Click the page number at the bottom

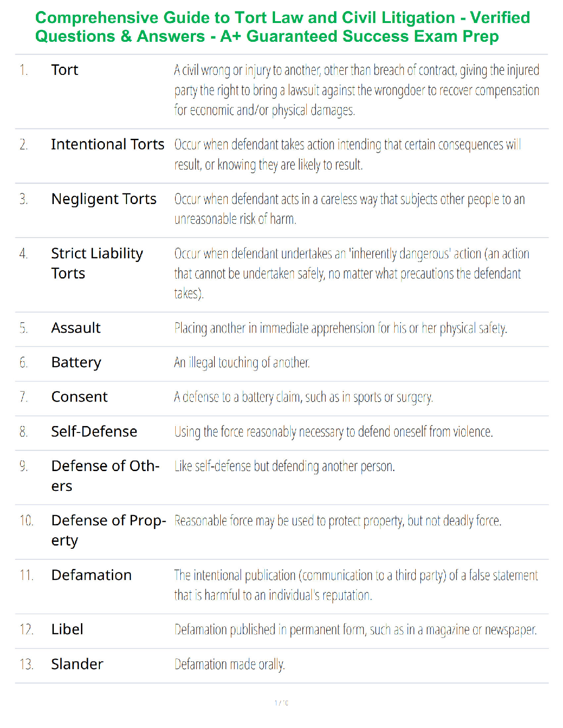tap(281, 703)
